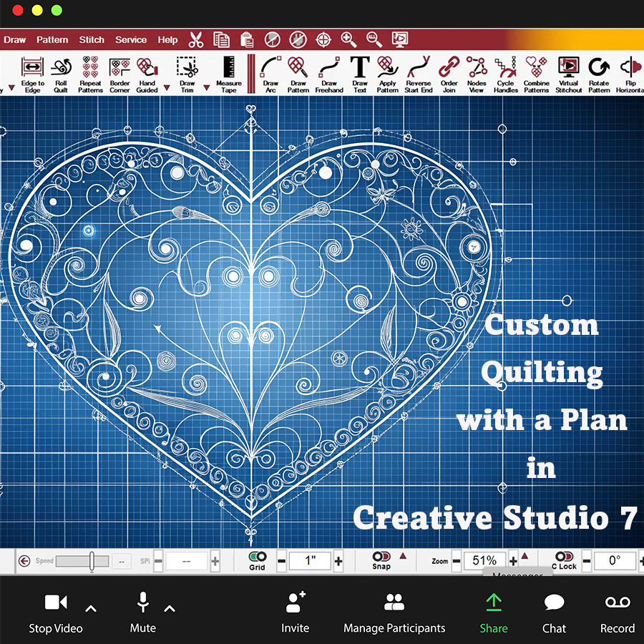The width and height of the screenshot is (644, 644).
Task: Open the Stitch menu
Action: click(92, 40)
